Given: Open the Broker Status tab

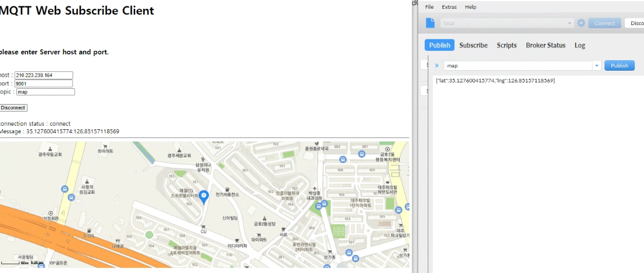Looking at the screenshot, I should pyautogui.click(x=545, y=45).
